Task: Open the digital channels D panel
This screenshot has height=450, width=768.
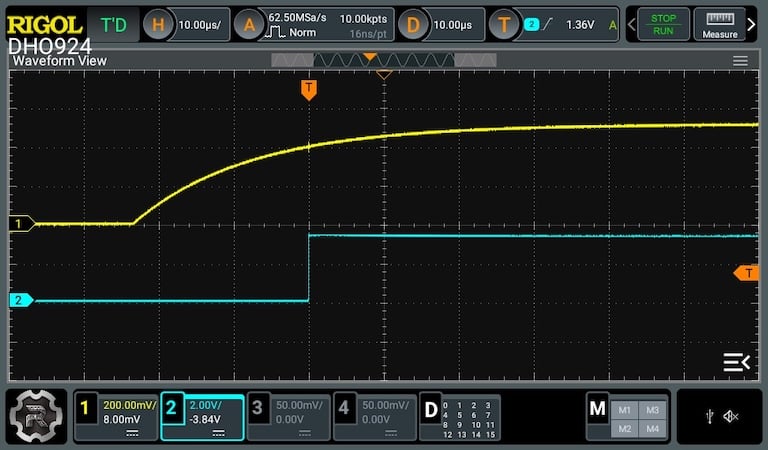Action: click(460, 418)
